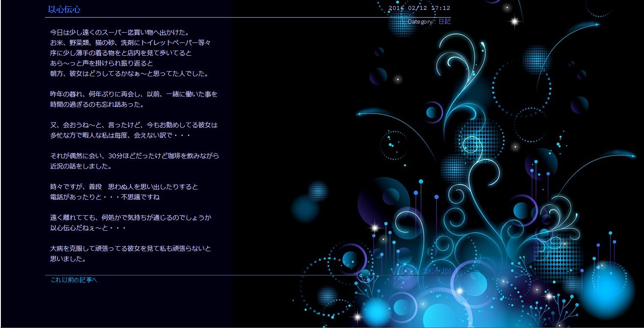The height and width of the screenshot is (328, 644).
Task: Click the line starting 朝方、彼女は
Action: pyautogui.click(x=129, y=73)
